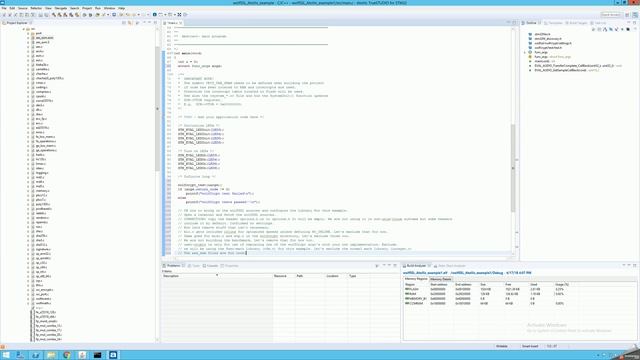Switch to the Properties tab
640x360 pixels.
[x=230, y=266]
